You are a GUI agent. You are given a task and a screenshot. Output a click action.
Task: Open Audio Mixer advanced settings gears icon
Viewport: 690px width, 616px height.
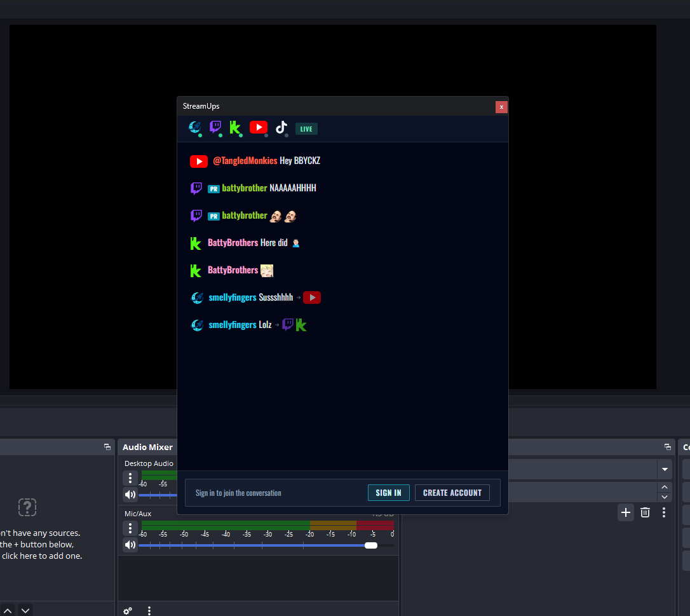coord(128,611)
